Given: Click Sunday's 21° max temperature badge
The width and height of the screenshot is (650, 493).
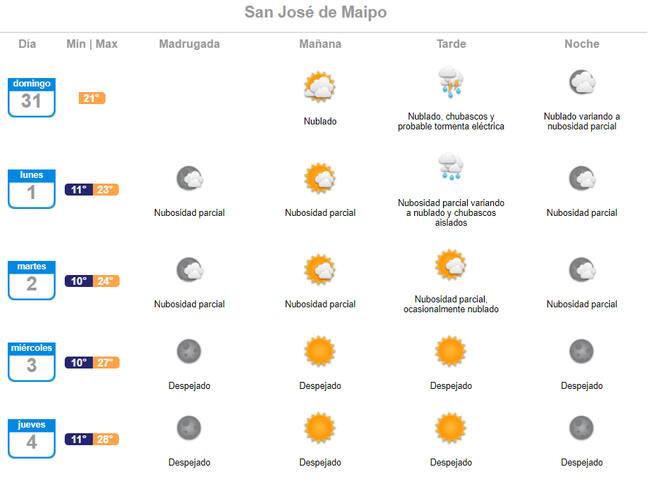Looking at the screenshot, I should point(92,98).
